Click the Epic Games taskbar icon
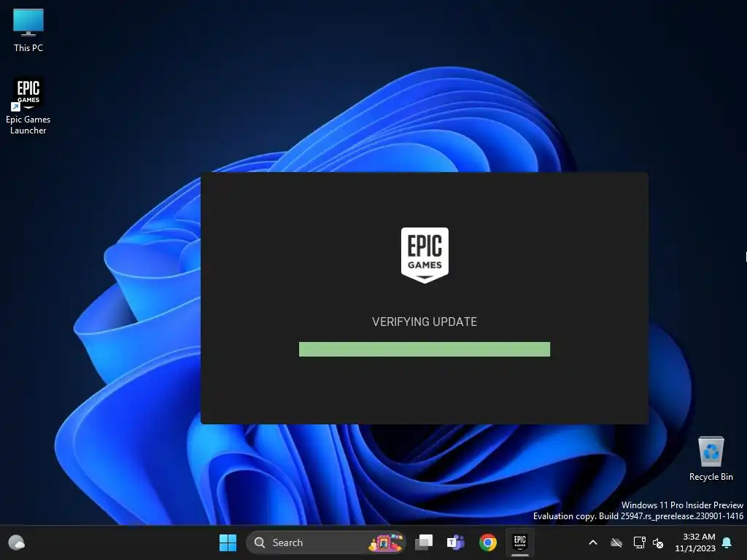 point(519,542)
